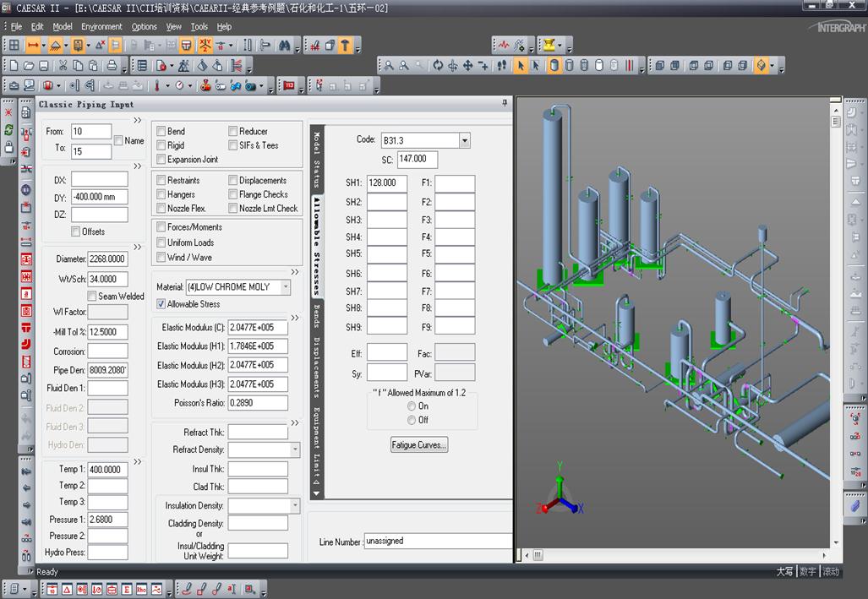
Task: Click the briefcase icon in third toolbar
Action: point(14,86)
